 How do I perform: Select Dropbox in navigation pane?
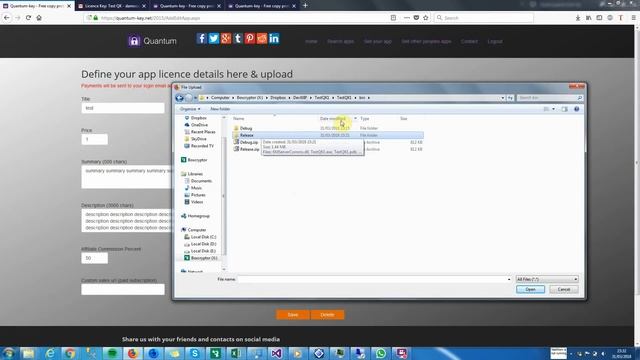coord(198,118)
